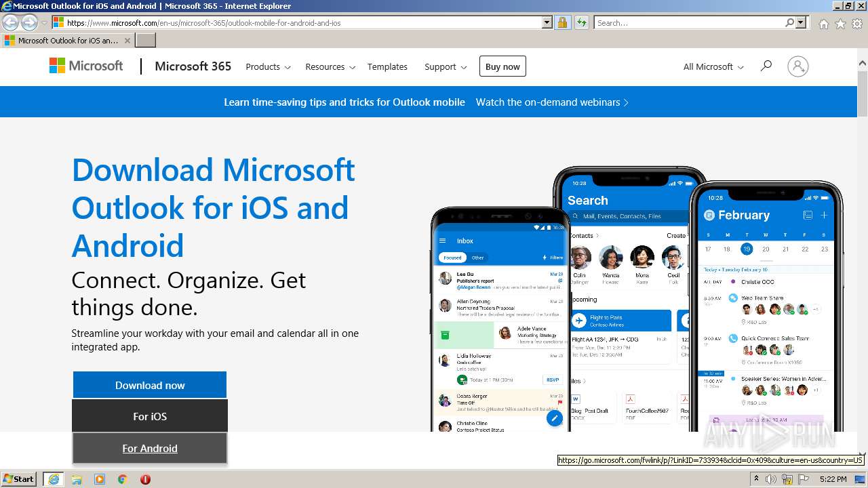Open the Windows Start button
868x488 pixels.
[19, 479]
